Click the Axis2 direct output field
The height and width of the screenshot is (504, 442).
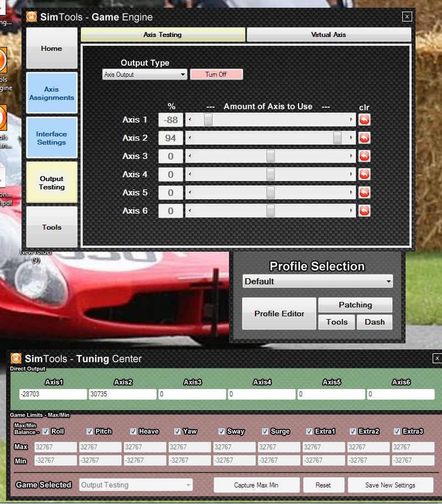pyautogui.click(x=123, y=394)
